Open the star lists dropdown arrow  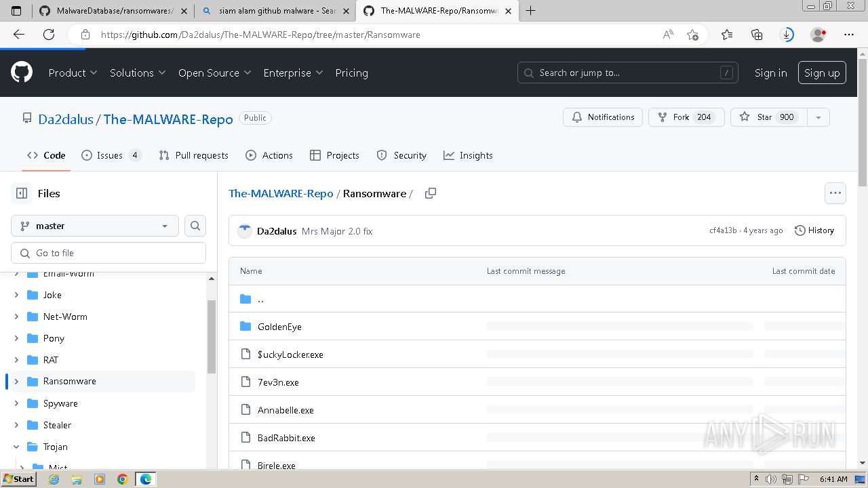tap(818, 117)
